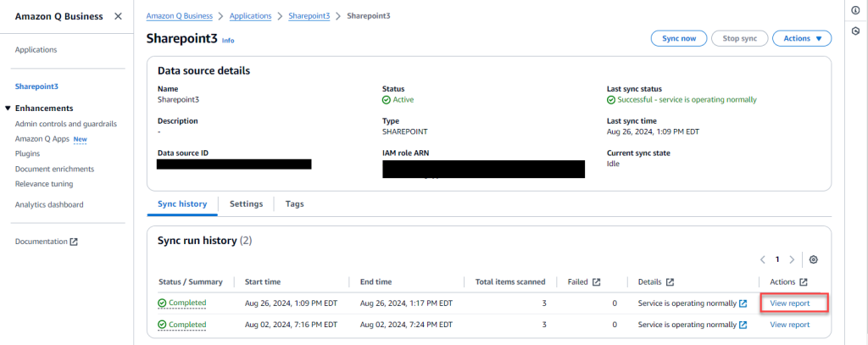Open external link icon in Aug 26 details
The image size is (868, 345).
743,303
